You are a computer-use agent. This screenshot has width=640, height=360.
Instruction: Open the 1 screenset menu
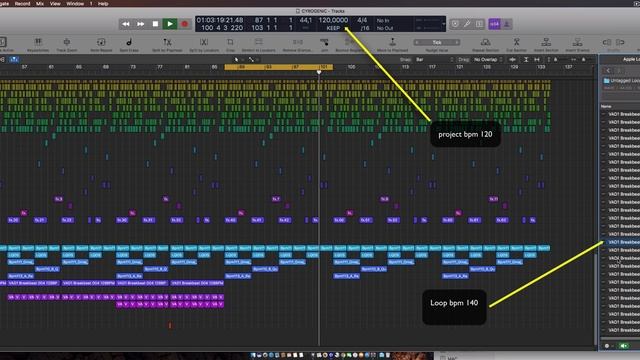point(91,3)
